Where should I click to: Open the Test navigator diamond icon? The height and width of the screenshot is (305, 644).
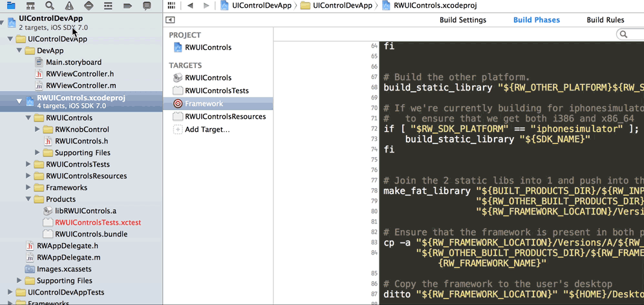[x=89, y=5]
